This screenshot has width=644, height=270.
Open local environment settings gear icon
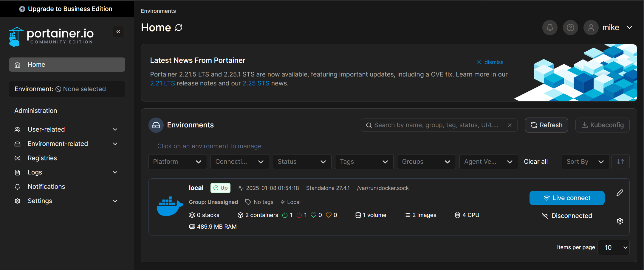[620, 221]
